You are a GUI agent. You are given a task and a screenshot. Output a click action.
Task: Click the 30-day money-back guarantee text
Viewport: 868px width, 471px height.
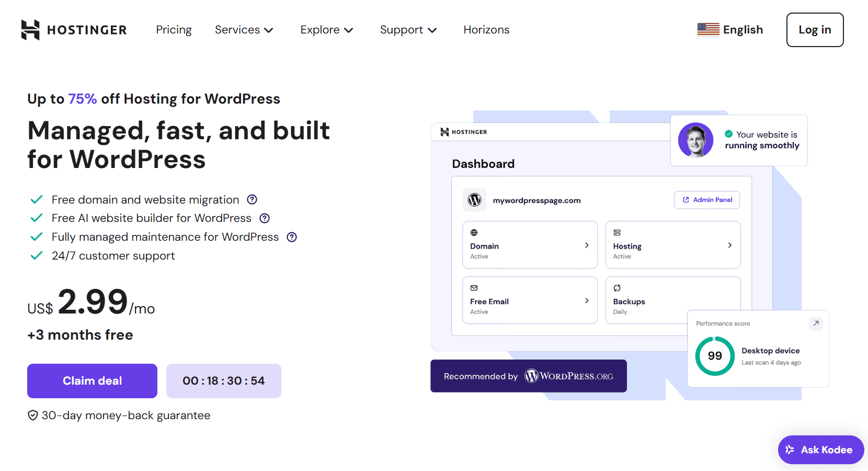pos(126,416)
